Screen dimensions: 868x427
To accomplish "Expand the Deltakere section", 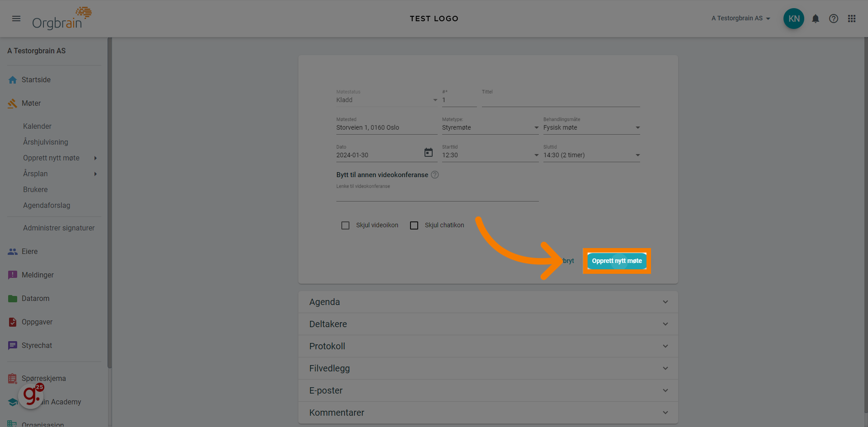I will pos(488,324).
